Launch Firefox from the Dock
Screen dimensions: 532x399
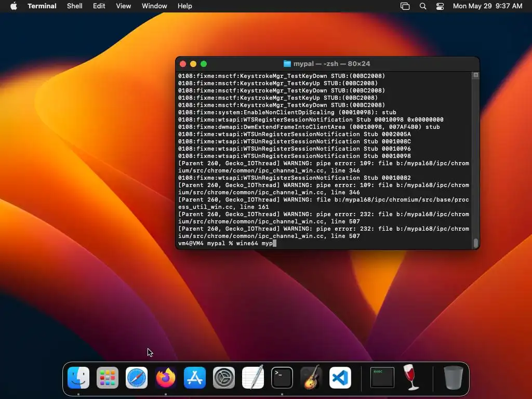tap(166, 378)
